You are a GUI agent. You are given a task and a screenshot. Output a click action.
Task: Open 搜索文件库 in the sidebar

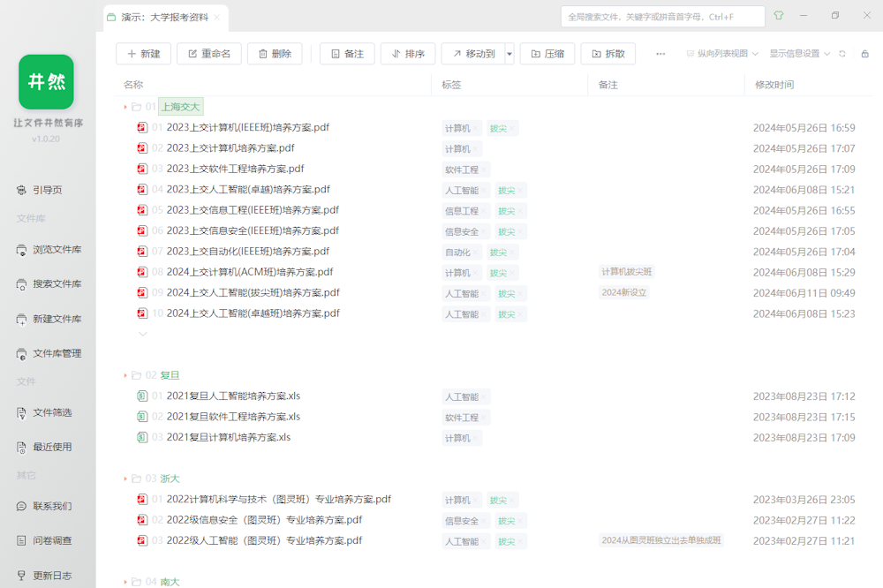[57, 284]
